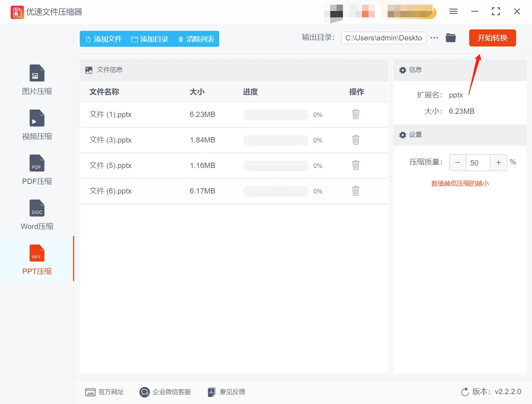Click the refresh icon next to version number

coord(465,392)
